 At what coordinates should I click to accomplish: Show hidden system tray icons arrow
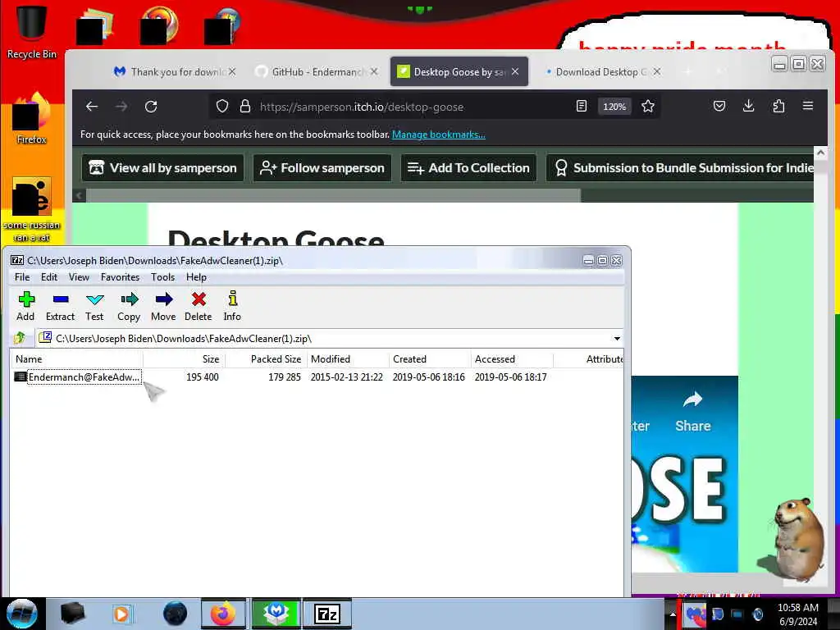pyautogui.click(x=672, y=614)
